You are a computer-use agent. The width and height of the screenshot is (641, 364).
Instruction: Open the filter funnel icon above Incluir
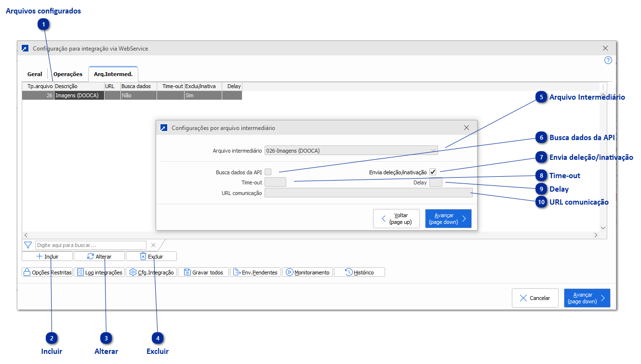pos(27,245)
